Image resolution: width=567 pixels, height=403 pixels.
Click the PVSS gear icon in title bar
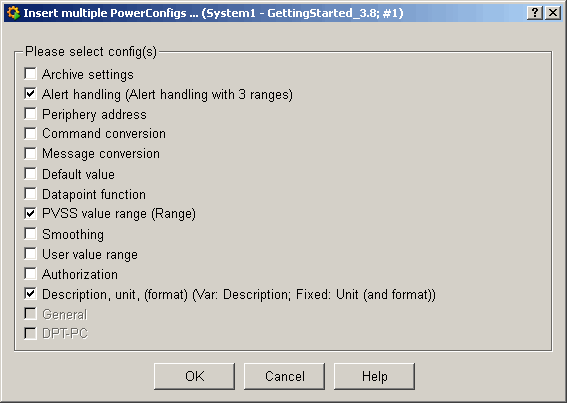pos(13,13)
